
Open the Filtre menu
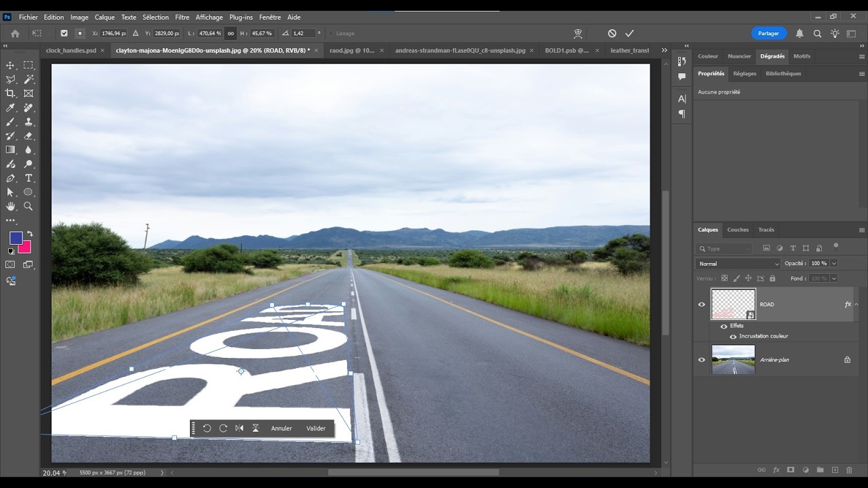182,17
